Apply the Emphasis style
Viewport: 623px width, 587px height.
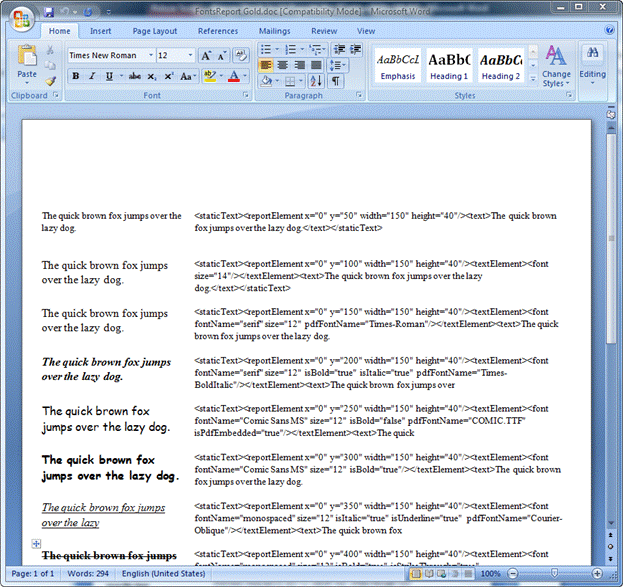coord(397,66)
